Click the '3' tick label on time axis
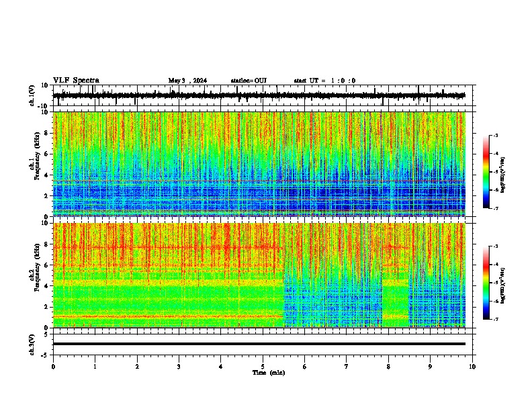Screen dimensions: 532x411 (179, 367)
